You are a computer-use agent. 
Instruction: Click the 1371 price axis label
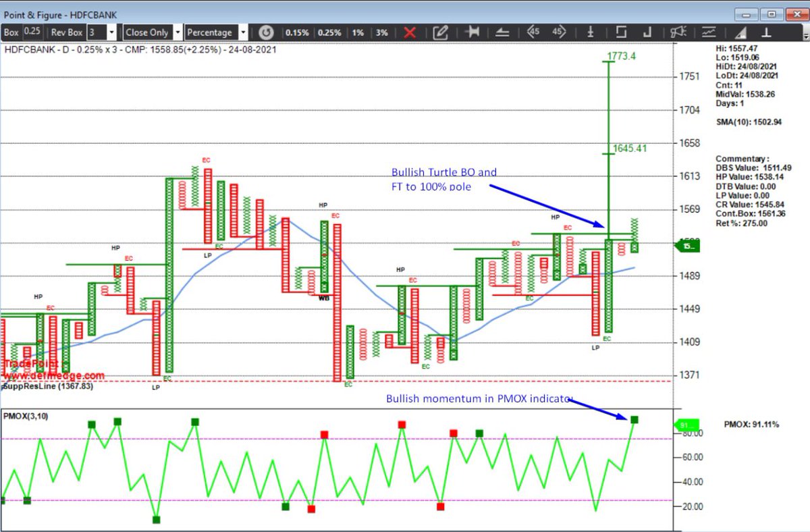click(x=689, y=375)
